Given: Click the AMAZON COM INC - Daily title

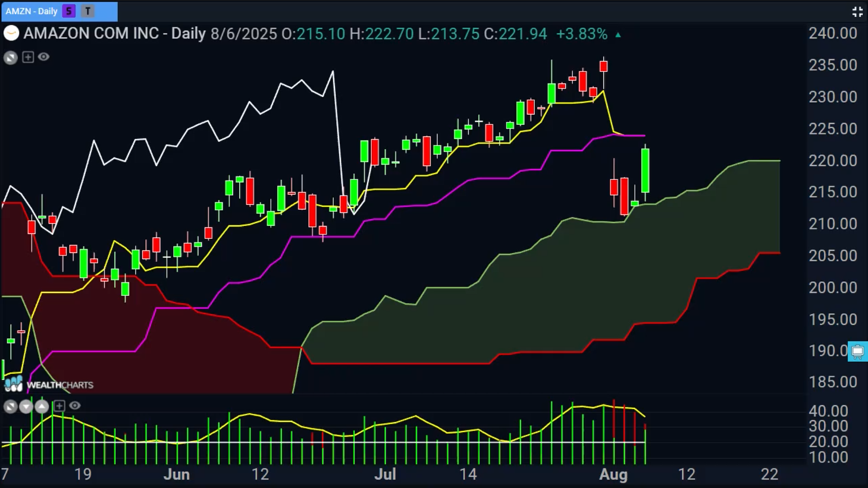Looking at the screenshot, I should tap(114, 34).
